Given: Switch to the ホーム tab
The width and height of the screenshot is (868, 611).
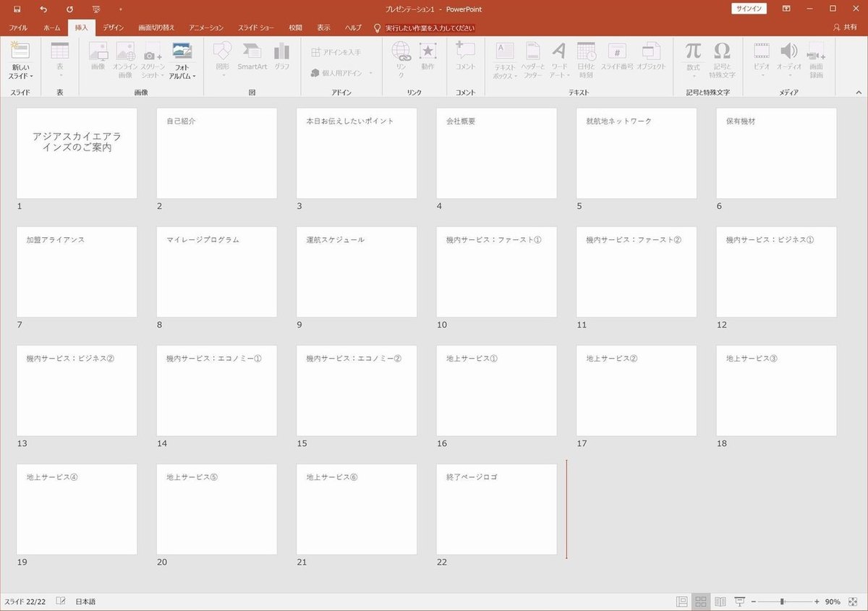Looking at the screenshot, I should 52,27.
